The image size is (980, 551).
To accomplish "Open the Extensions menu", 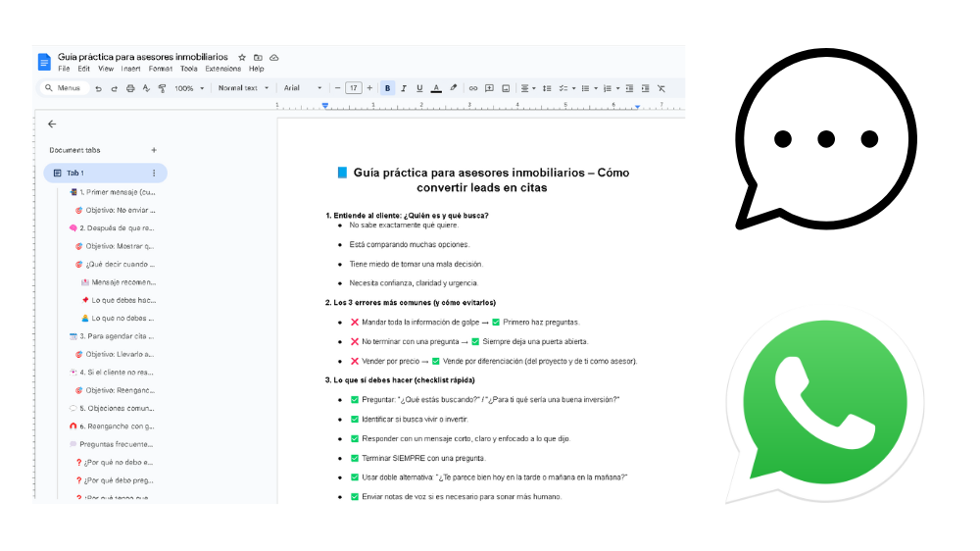I will click(x=223, y=69).
